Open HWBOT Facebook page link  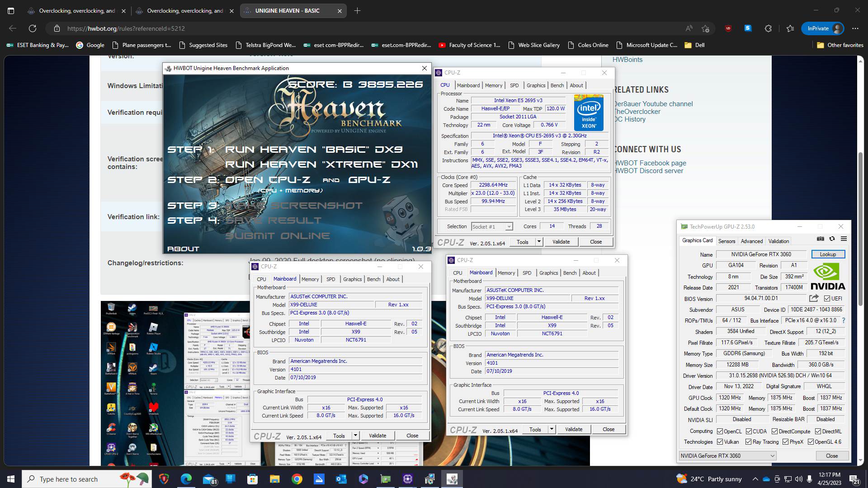650,163
